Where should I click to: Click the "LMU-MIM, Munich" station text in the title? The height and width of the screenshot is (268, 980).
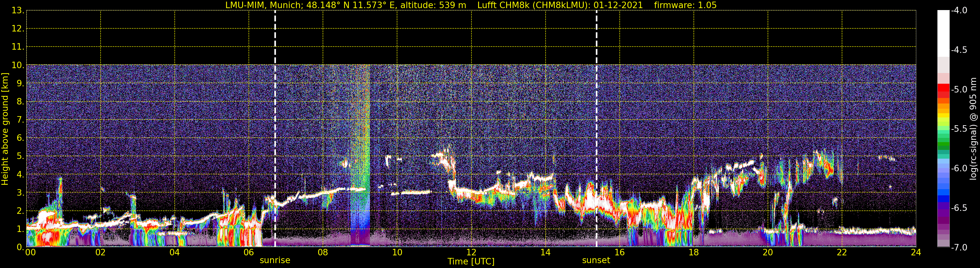point(263,5)
